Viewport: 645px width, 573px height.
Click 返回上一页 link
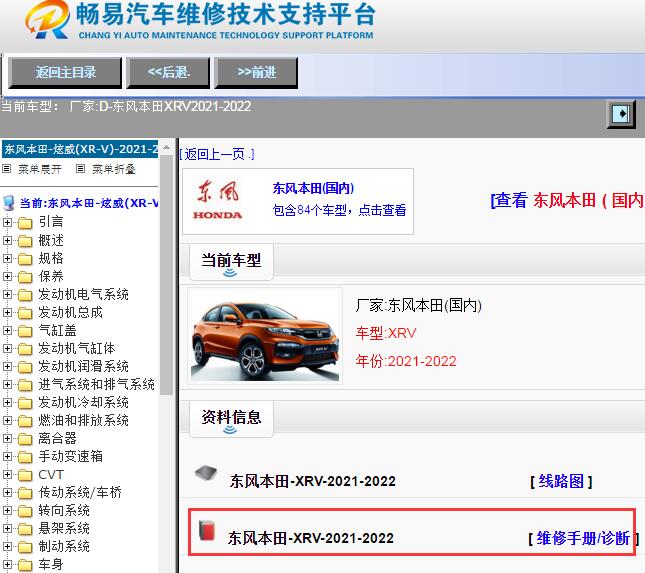[x=217, y=154]
